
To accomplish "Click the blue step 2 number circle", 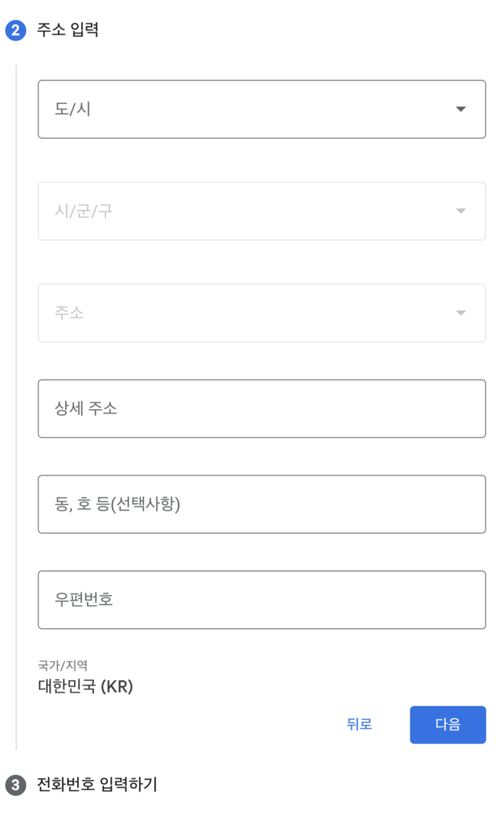I will (x=15, y=32).
